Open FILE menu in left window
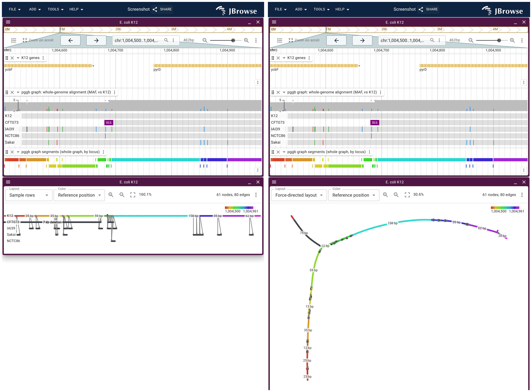The image size is (532, 392). [15, 9]
